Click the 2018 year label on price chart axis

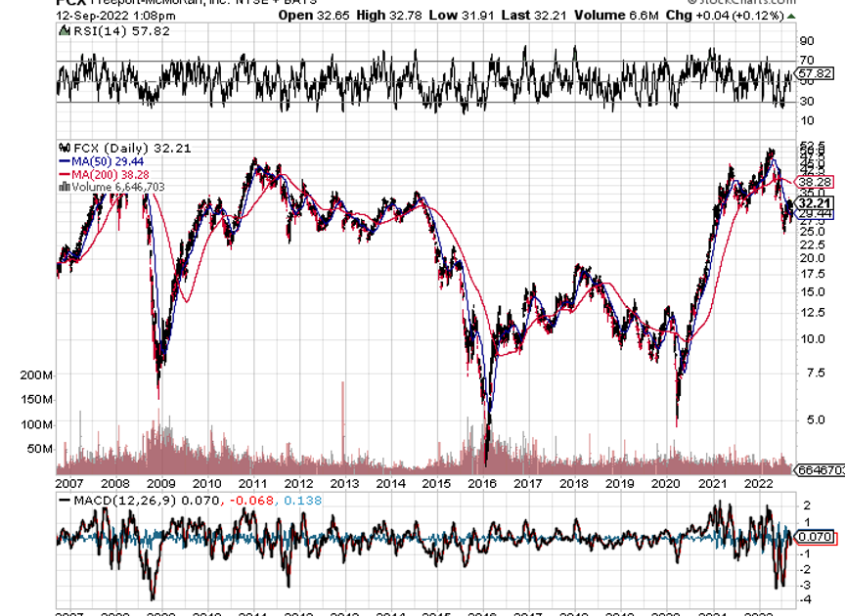tap(574, 483)
